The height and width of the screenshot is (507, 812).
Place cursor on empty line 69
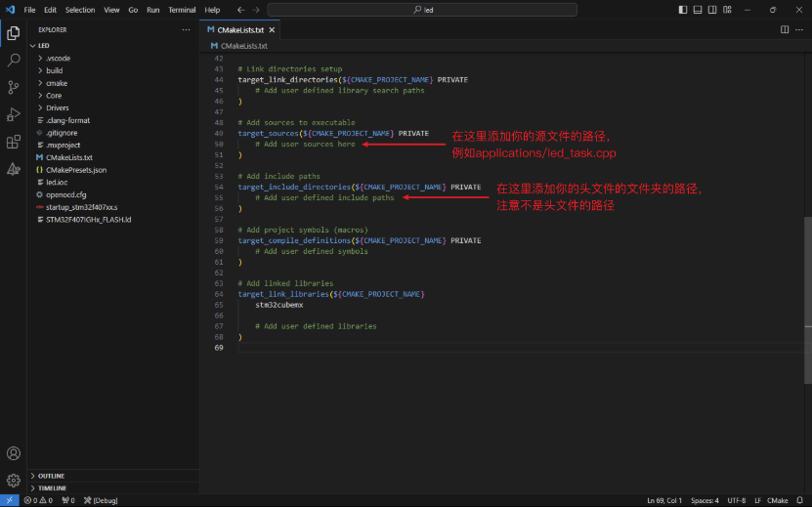pos(521,348)
